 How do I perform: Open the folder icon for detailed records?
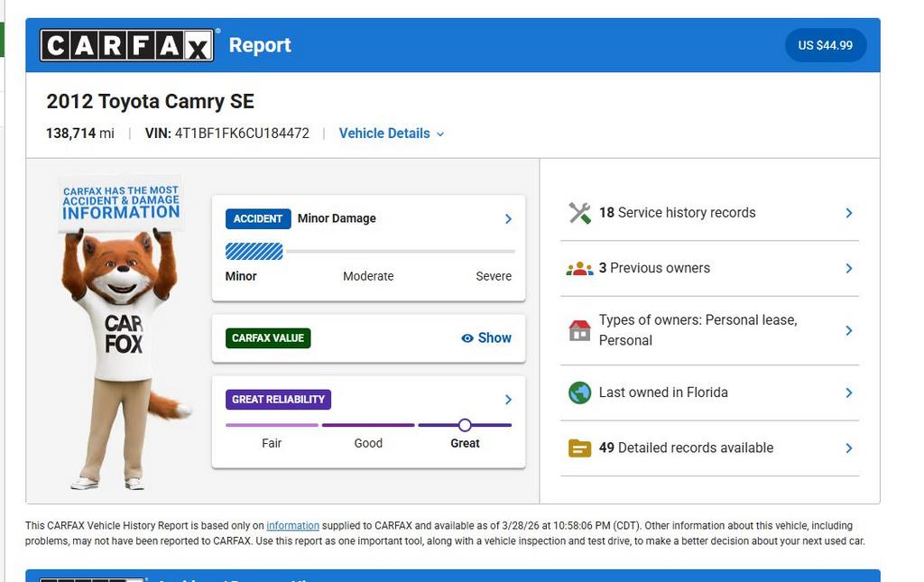click(x=578, y=448)
